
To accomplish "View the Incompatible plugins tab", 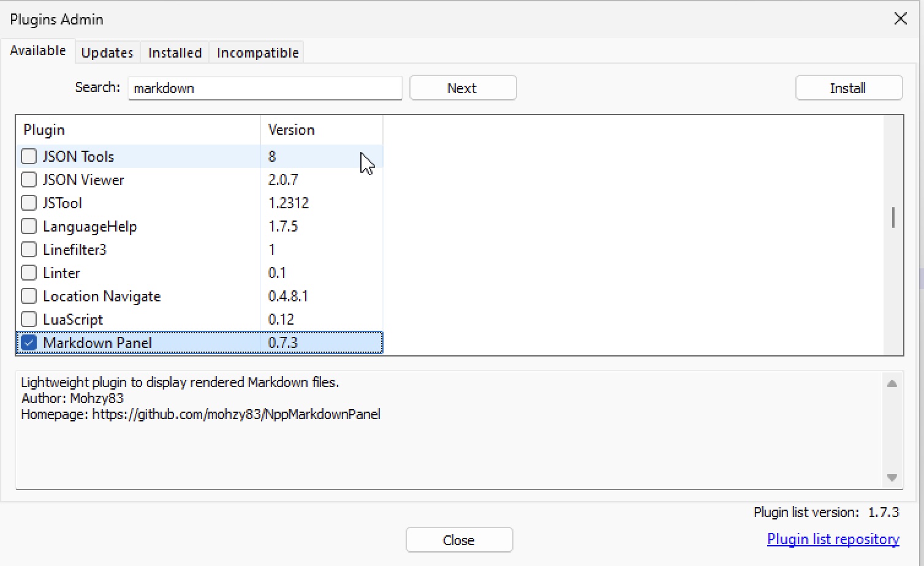I will pos(257,53).
